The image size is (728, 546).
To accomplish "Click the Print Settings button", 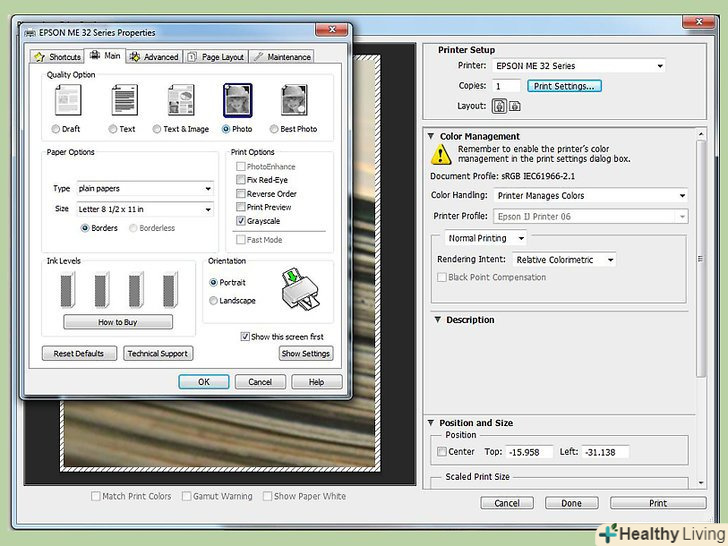I will pyautogui.click(x=564, y=86).
